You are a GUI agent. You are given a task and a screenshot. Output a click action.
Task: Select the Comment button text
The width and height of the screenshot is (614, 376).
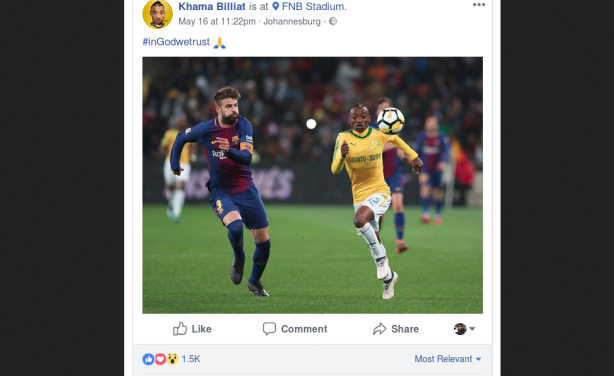(304, 329)
